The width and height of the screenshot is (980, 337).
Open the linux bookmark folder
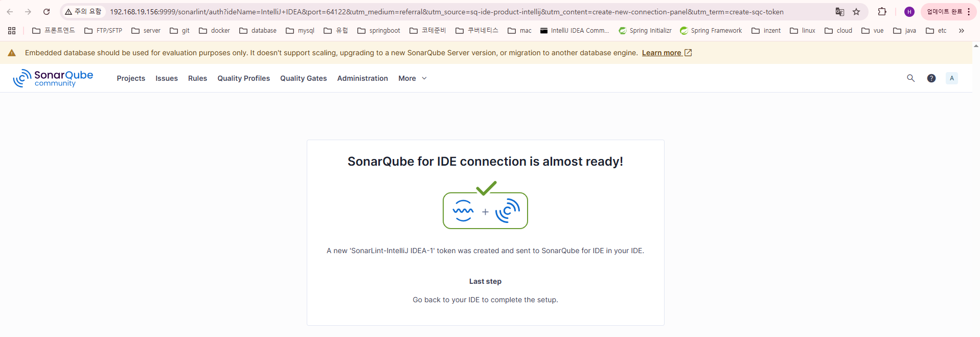tap(803, 31)
